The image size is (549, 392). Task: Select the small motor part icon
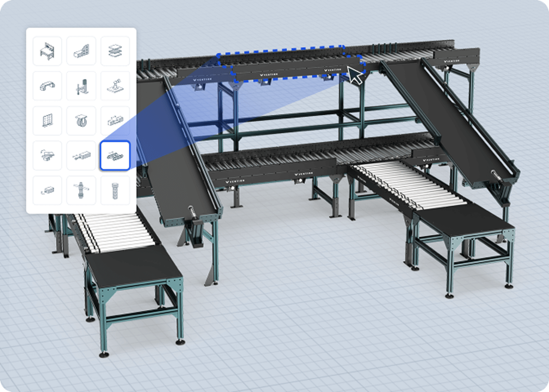47,190
